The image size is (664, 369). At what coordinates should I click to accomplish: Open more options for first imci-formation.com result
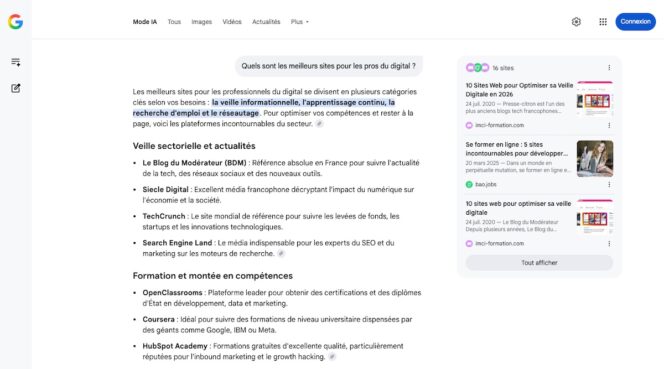(609, 125)
